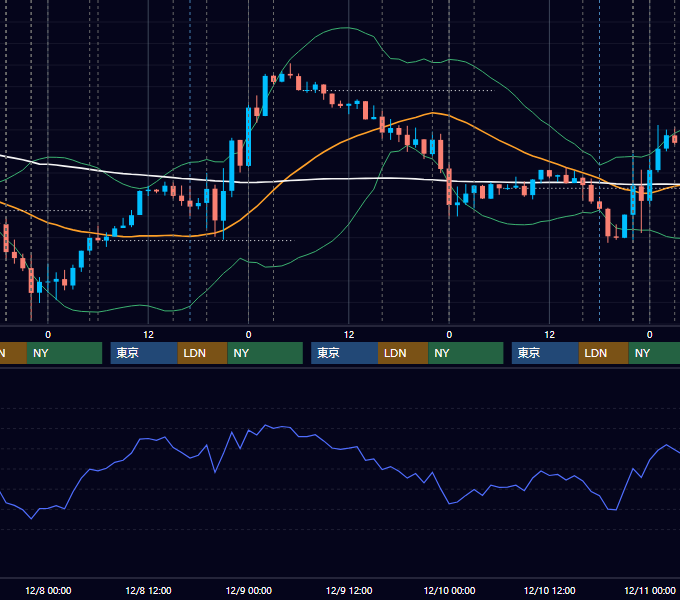Click the second 東京 session bar

(x=344, y=353)
